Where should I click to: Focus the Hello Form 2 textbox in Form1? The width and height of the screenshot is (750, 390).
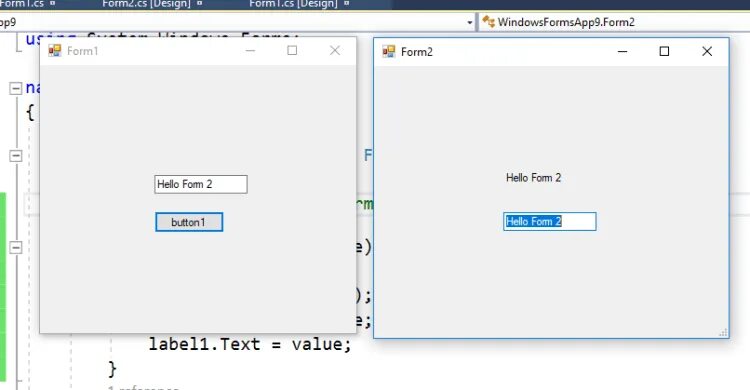[x=201, y=184]
